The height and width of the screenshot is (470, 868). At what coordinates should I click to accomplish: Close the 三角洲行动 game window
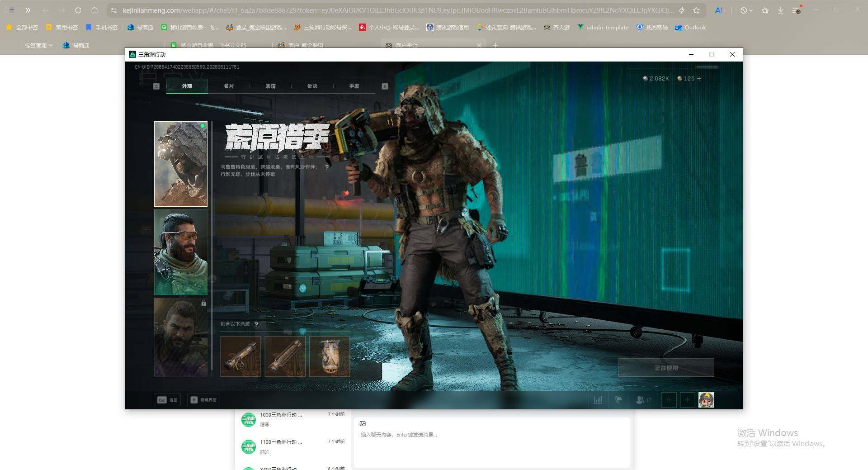732,54
